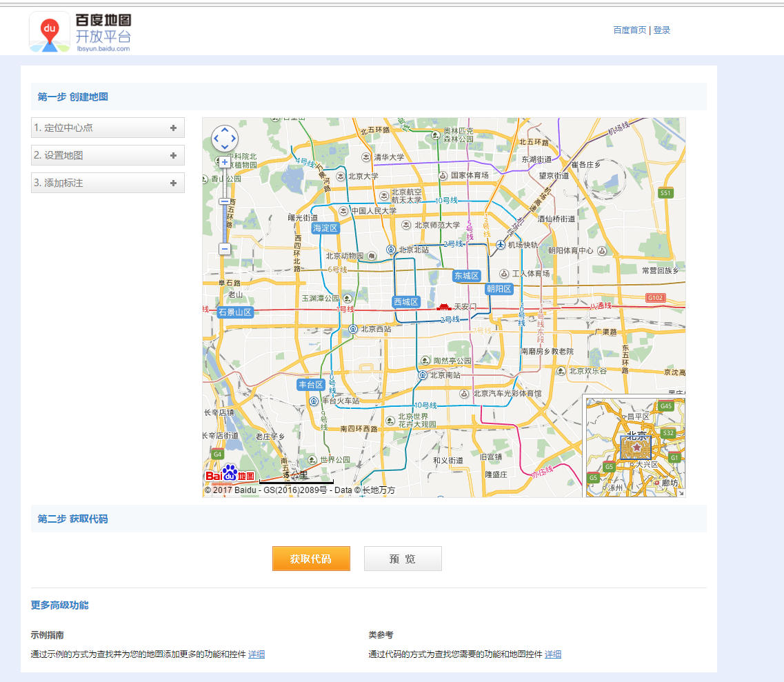
Task: Select the 石景山区 district label
Action: pos(235,312)
